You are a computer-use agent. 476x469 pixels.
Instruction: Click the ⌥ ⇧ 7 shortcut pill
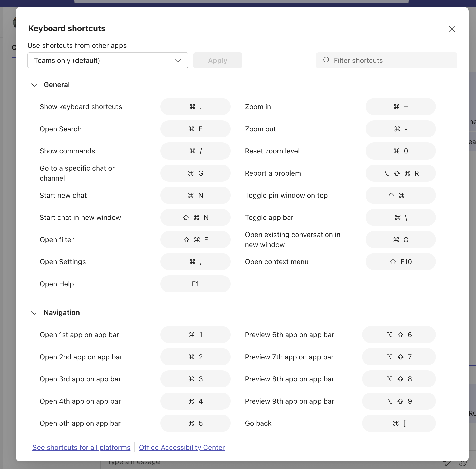[399, 357]
